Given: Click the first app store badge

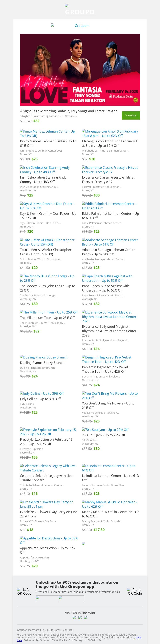Looking at the screenshot, I should click(47, 599).
